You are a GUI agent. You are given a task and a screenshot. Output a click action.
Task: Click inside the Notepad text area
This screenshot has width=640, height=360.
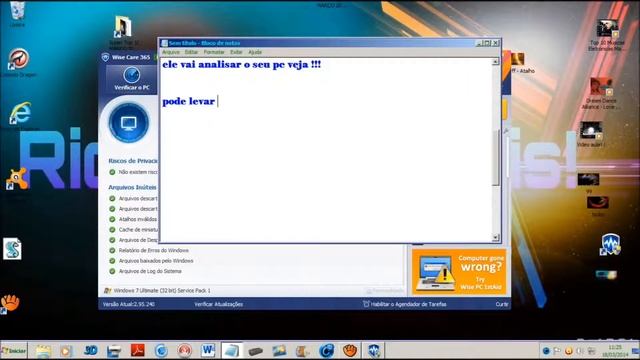[327, 149]
